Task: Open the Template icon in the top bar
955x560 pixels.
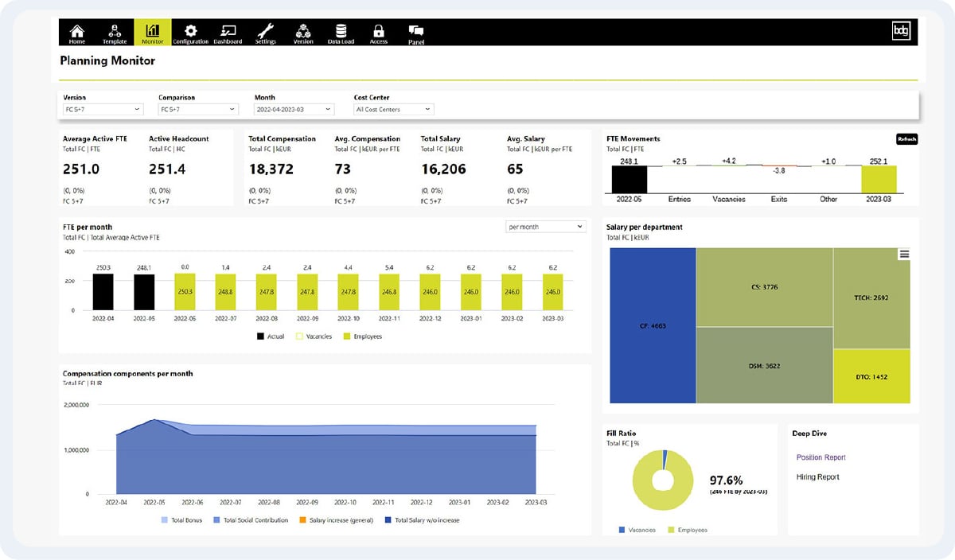Action: pos(115,32)
